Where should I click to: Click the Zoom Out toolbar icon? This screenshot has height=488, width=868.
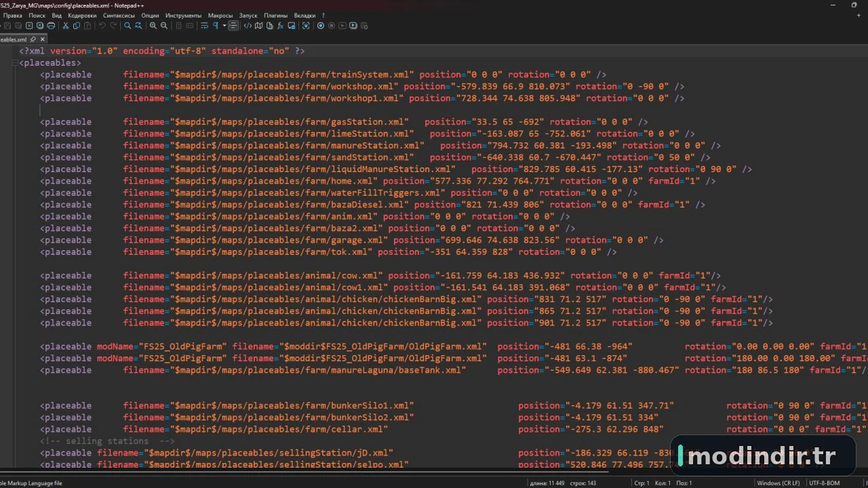tap(163, 26)
